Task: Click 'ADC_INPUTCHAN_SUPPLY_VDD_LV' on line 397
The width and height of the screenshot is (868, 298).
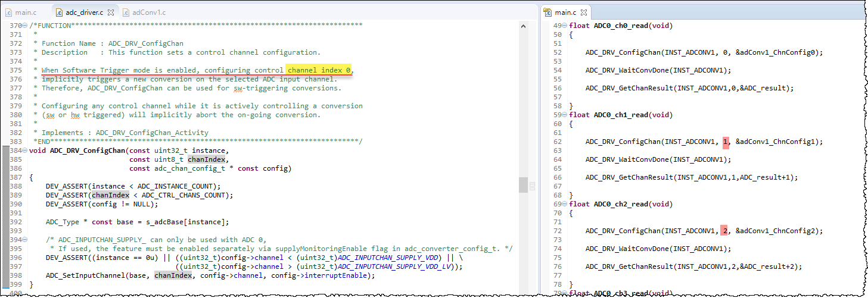Action: click(x=393, y=266)
